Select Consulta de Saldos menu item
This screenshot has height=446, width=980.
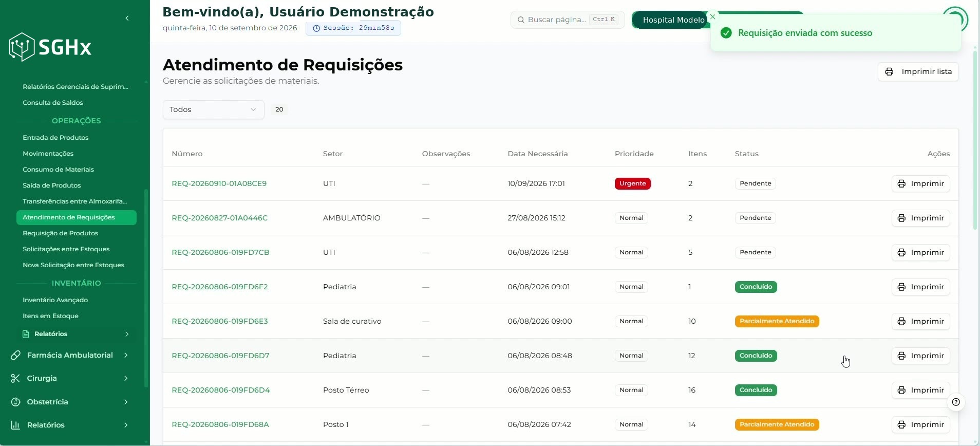point(53,103)
